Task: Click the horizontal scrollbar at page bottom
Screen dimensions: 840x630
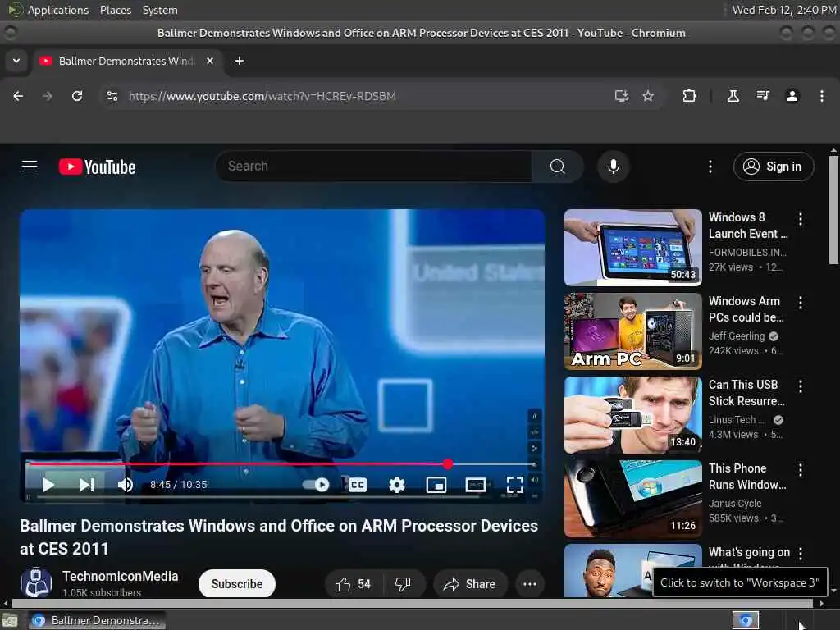Action: pos(413,604)
